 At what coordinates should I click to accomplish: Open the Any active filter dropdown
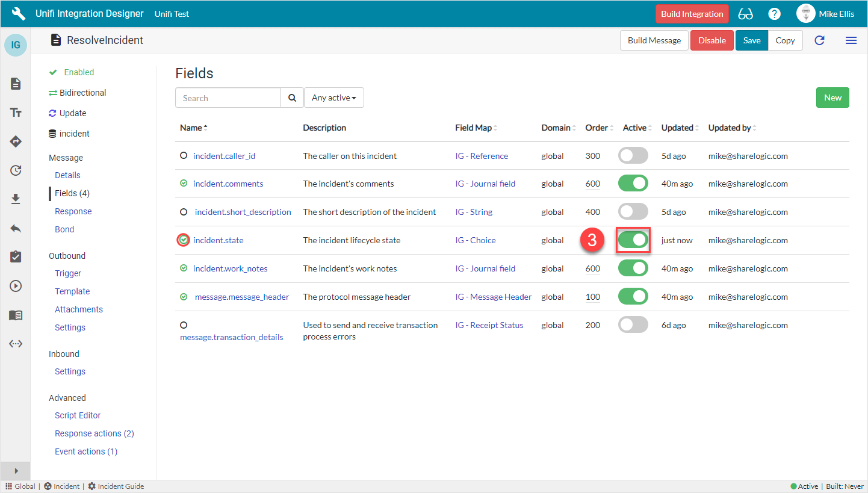coord(333,98)
